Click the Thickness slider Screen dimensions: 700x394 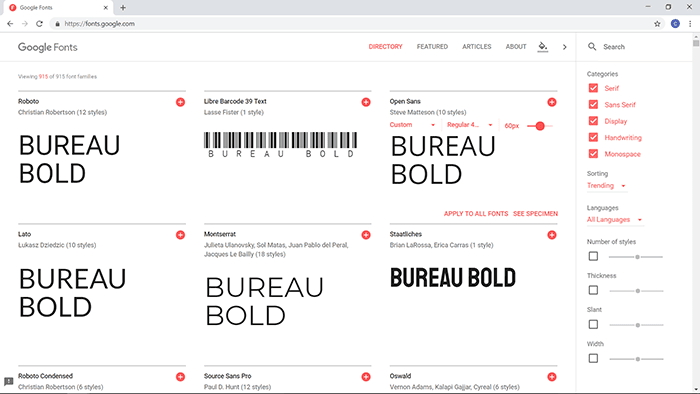(636, 291)
